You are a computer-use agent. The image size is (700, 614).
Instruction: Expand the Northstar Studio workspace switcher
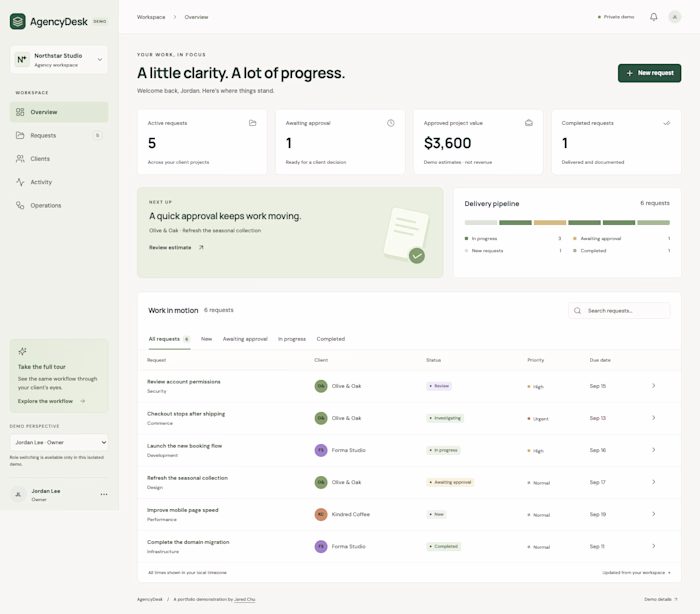coord(59,59)
